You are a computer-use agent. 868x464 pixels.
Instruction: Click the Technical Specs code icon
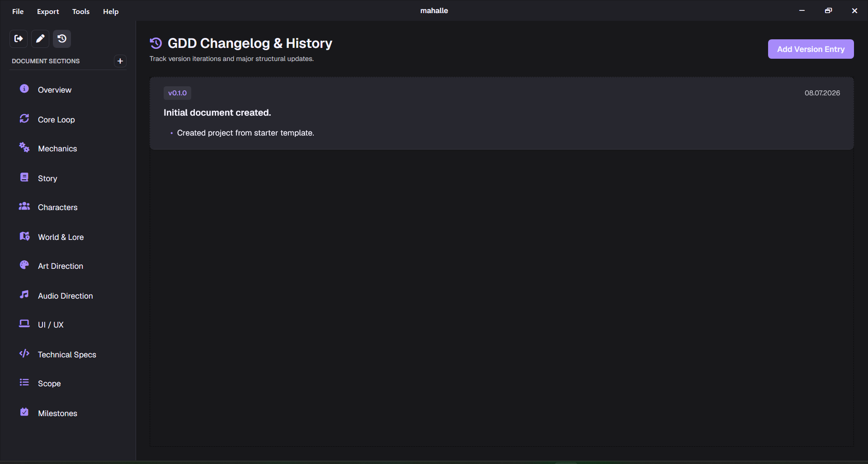point(24,353)
